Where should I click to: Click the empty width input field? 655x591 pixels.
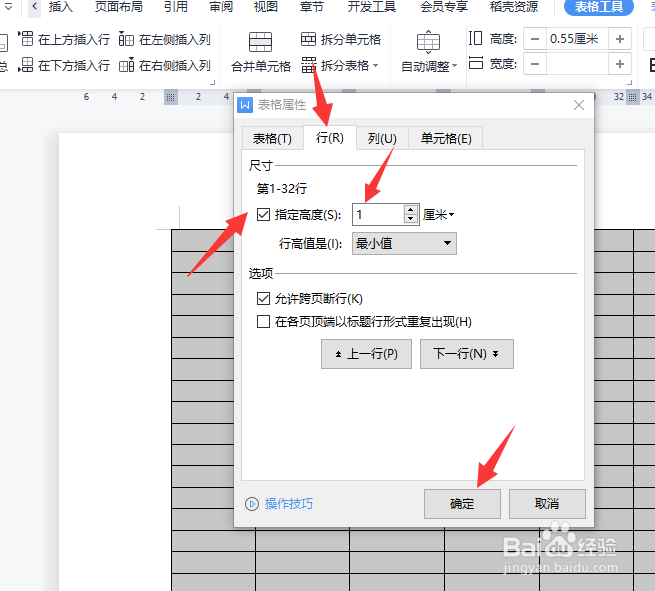pyautogui.click(x=577, y=64)
